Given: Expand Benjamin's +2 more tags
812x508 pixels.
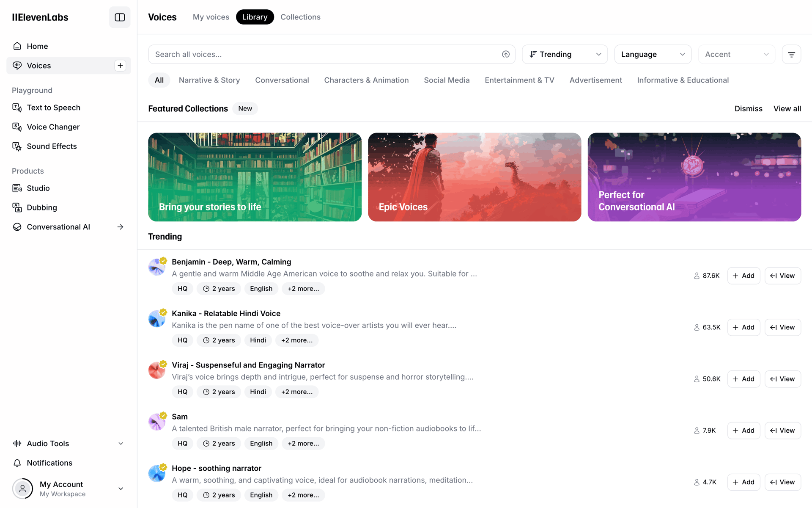Looking at the screenshot, I should (303, 289).
